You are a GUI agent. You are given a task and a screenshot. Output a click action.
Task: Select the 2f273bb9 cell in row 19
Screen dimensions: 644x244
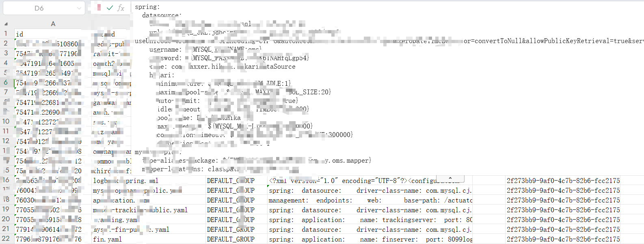click(563, 210)
